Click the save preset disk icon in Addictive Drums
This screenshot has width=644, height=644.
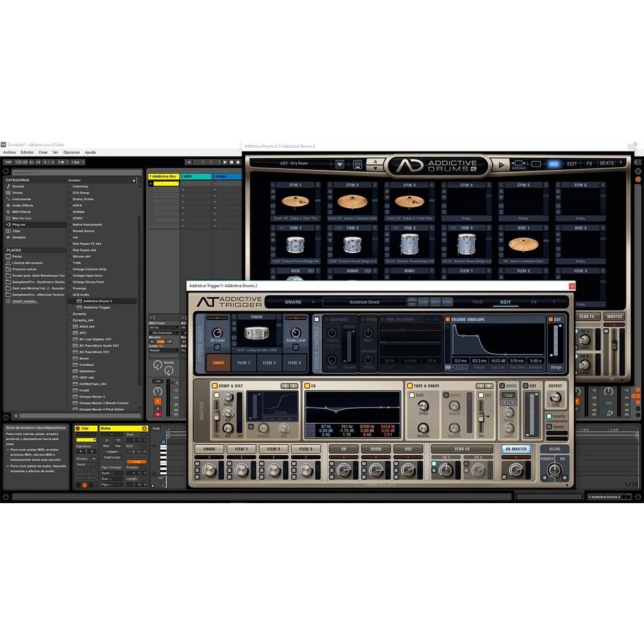pos(357,165)
